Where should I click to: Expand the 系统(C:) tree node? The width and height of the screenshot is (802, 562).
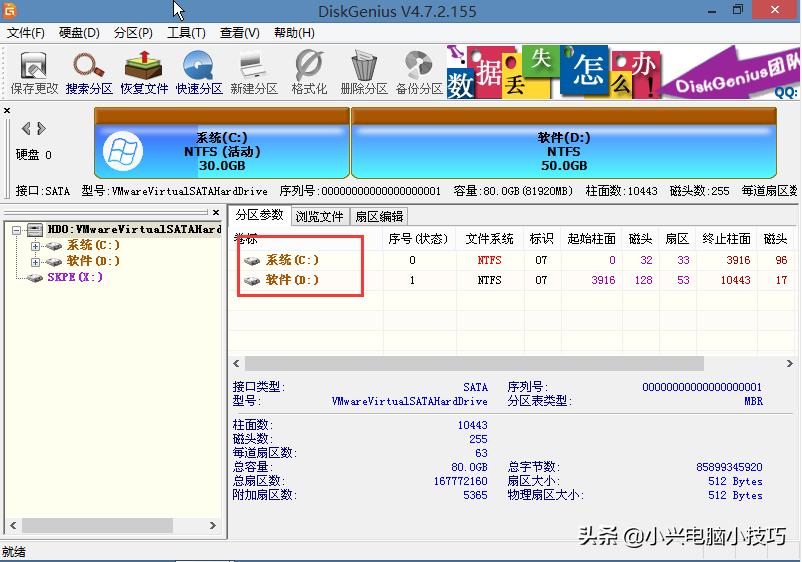pos(35,246)
